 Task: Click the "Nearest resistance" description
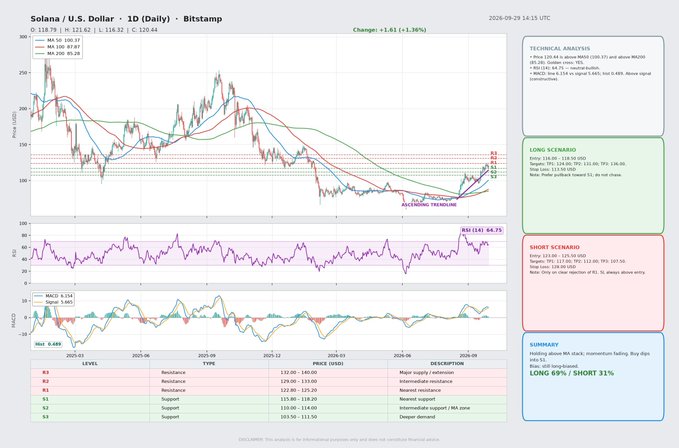[x=420, y=390]
